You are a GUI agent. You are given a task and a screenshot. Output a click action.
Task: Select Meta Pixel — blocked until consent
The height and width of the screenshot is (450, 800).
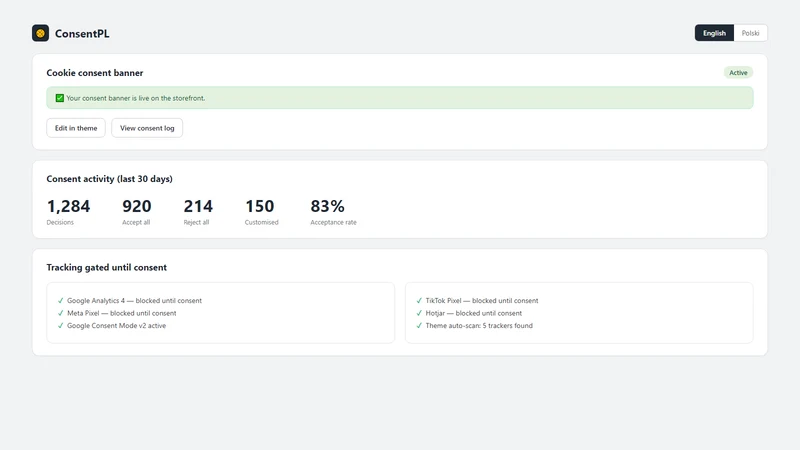coord(122,313)
